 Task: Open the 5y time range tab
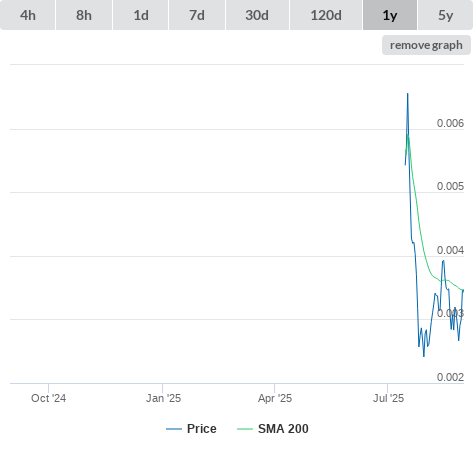point(445,15)
